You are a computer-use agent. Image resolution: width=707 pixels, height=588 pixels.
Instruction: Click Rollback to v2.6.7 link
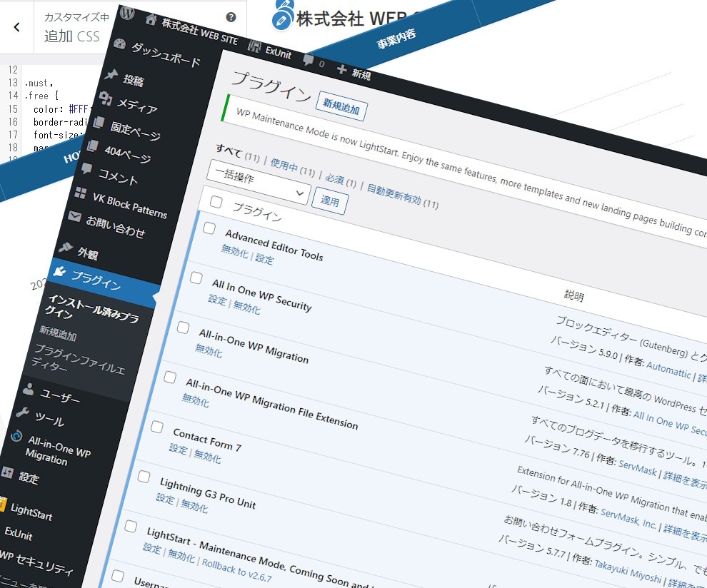coord(236,570)
